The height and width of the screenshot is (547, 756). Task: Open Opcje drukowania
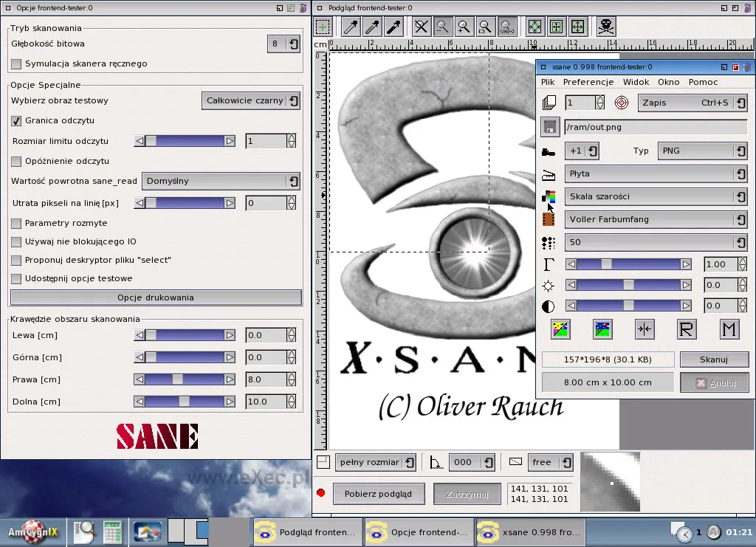[x=155, y=297]
